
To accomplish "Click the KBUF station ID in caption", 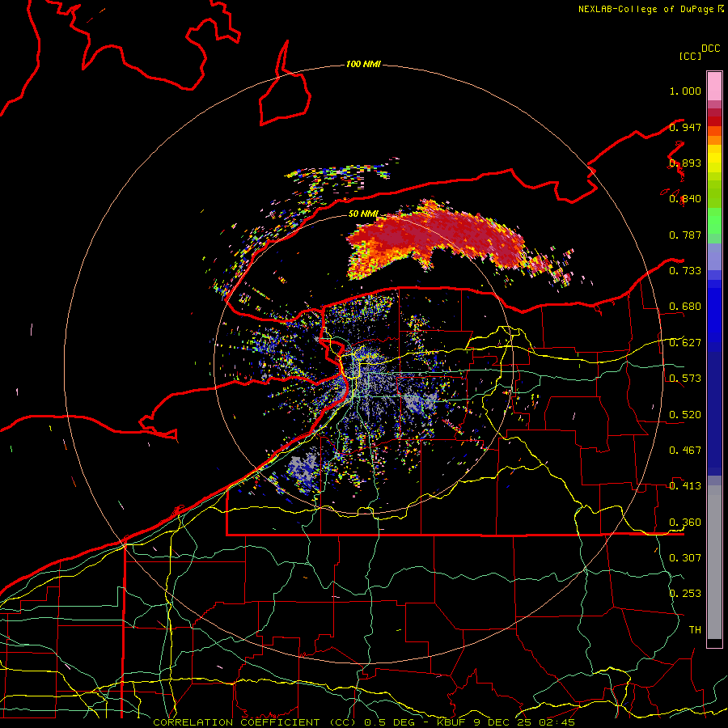I will click(x=452, y=722).
